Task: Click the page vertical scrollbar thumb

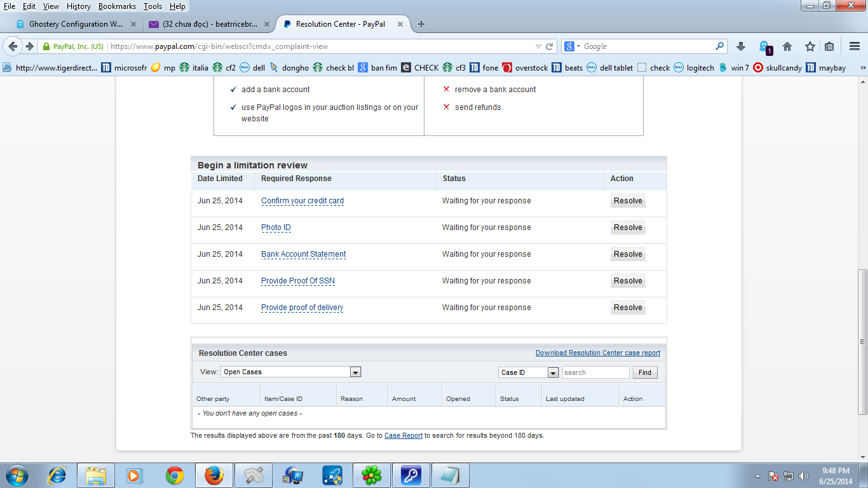Action: [862, 342]
